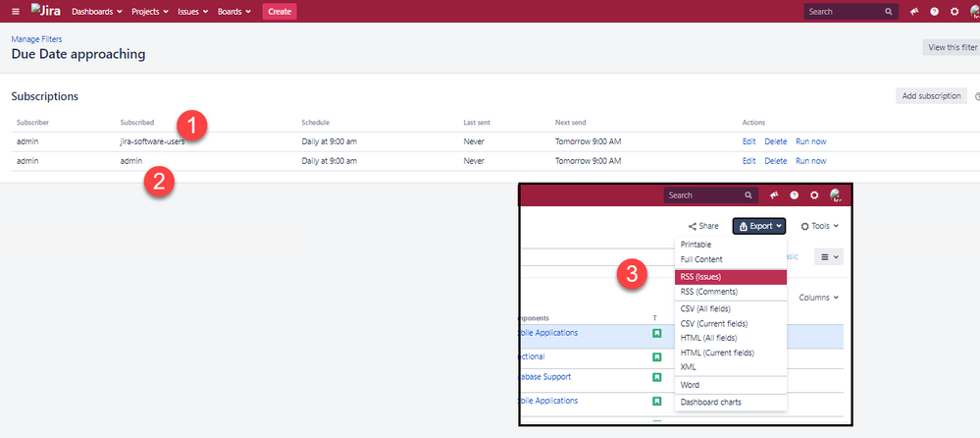This screenshot has width=980, height=438.
Task: Select Printable from Export menu
Action: tap(731, 245)
